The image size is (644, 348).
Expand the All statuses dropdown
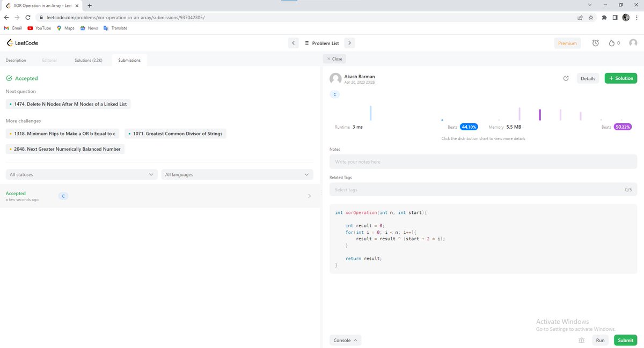[82, 174]
